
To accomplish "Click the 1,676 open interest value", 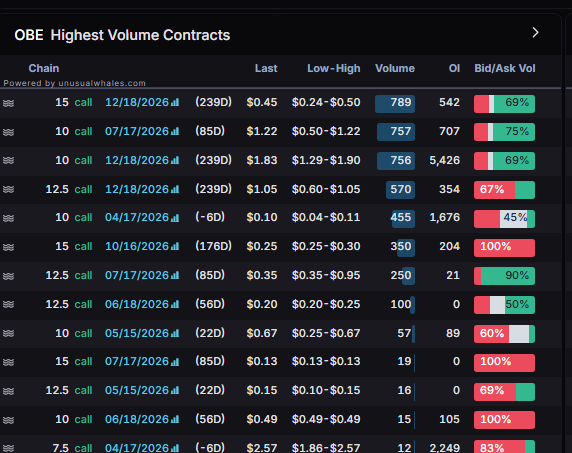I will (444, 217).
